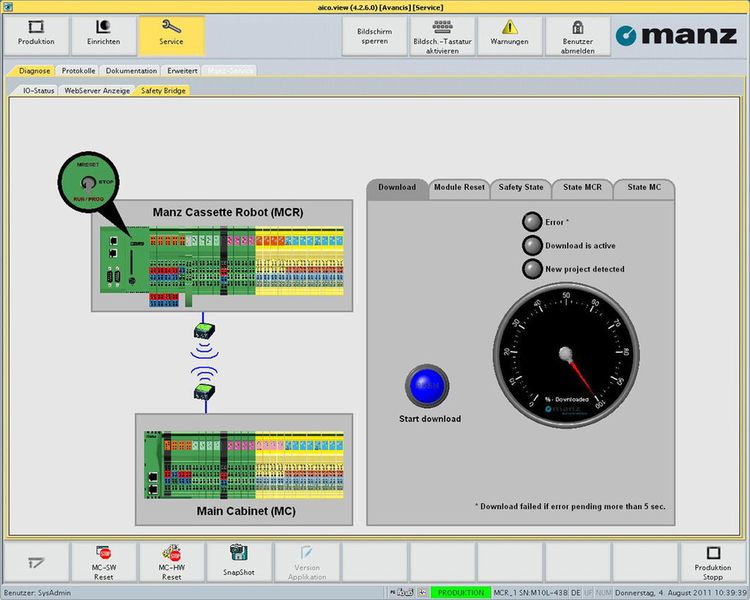Click the MC-HW Reset button
This screenshot has height=600, width=750.
(x=171, y=562)
